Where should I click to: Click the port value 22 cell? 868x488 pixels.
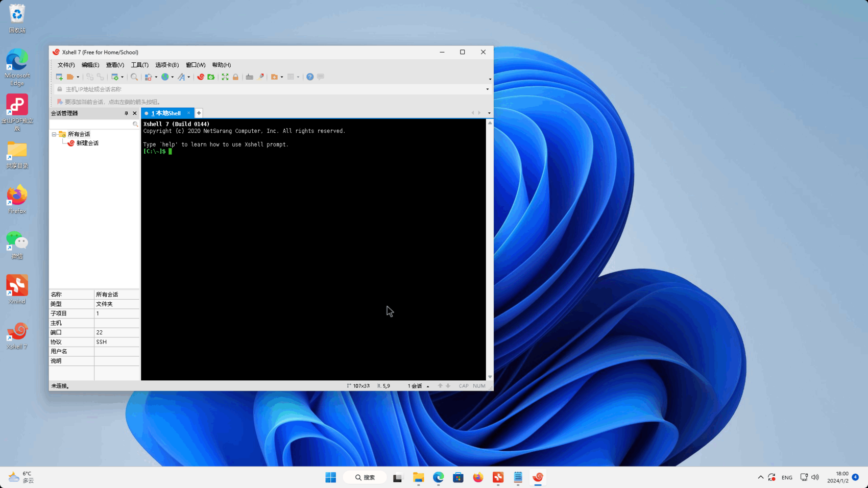[117, 332]
